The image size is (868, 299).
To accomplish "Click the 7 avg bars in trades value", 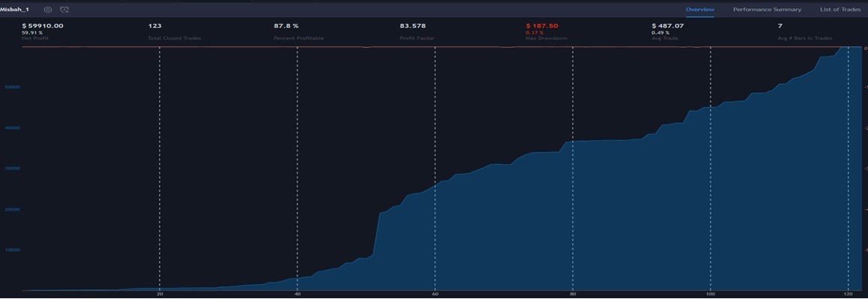I will coord(780,25).
